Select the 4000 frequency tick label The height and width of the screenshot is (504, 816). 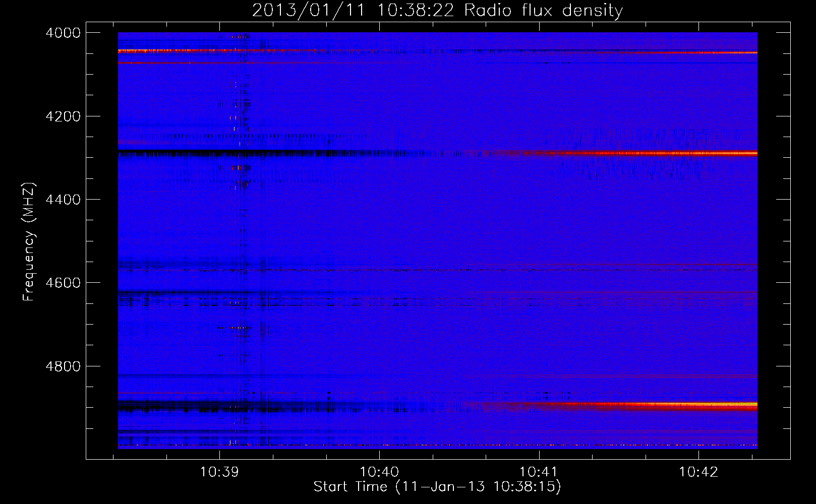point(63,33)
